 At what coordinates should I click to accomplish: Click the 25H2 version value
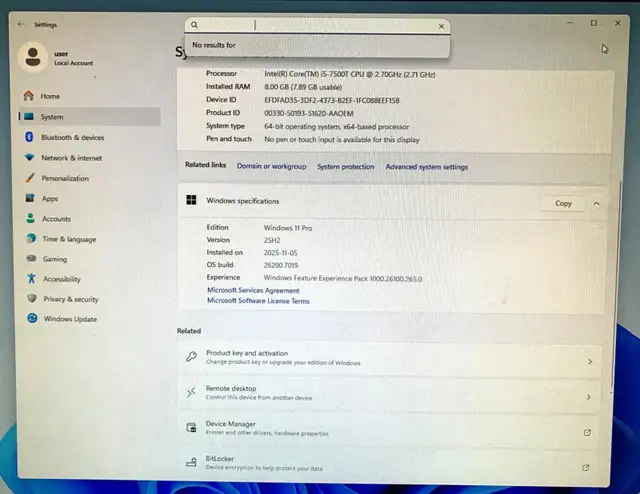[272, 240]
